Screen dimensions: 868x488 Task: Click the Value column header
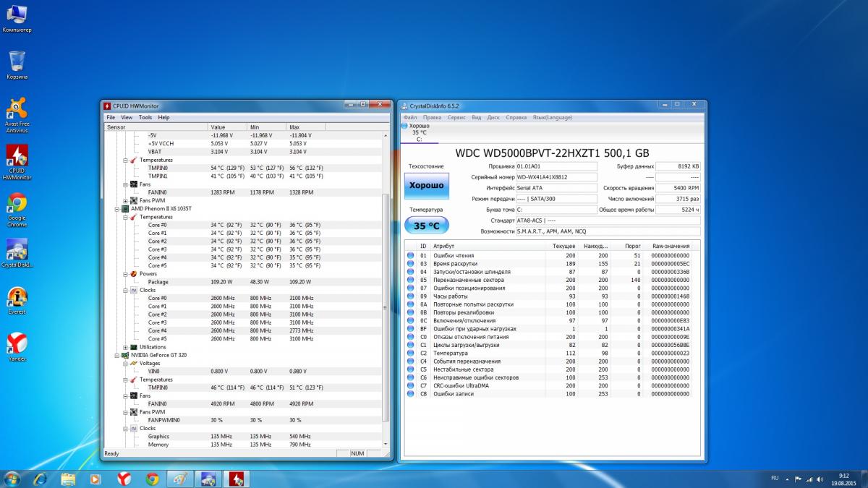pyautogui.click(x=227, y=127)
